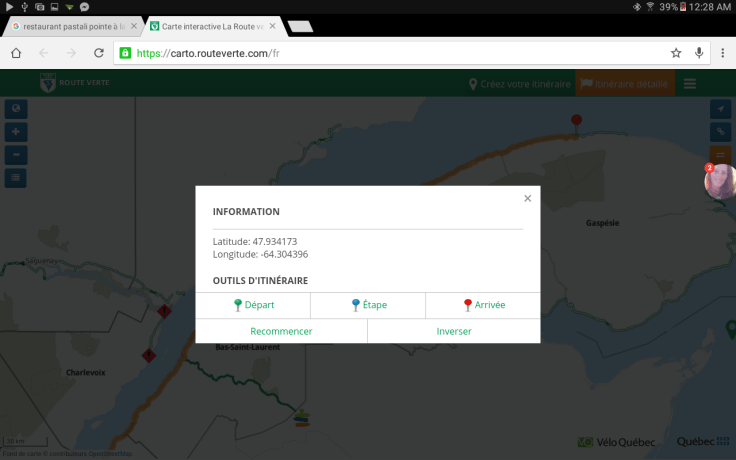Viewport: 736px width, 460px height.
Task: Set the point as Arrivée
Action: (483, 305)
